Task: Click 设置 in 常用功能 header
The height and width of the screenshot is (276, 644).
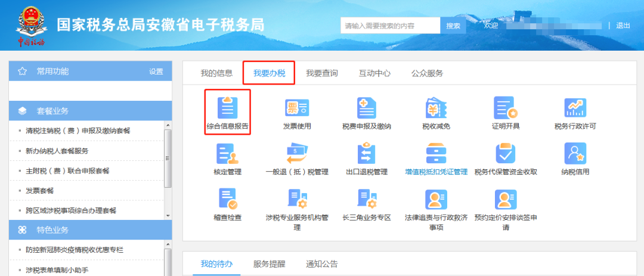Action: click(x=156, y=72)
